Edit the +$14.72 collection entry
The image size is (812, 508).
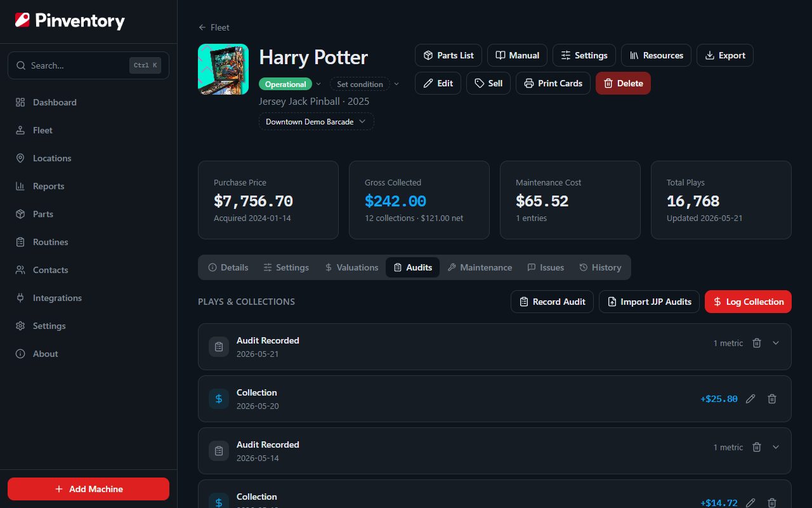[750, 503]
